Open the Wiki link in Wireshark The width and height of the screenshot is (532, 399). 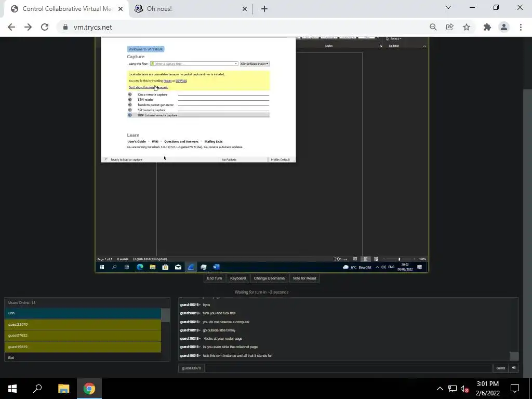point(155,141)
